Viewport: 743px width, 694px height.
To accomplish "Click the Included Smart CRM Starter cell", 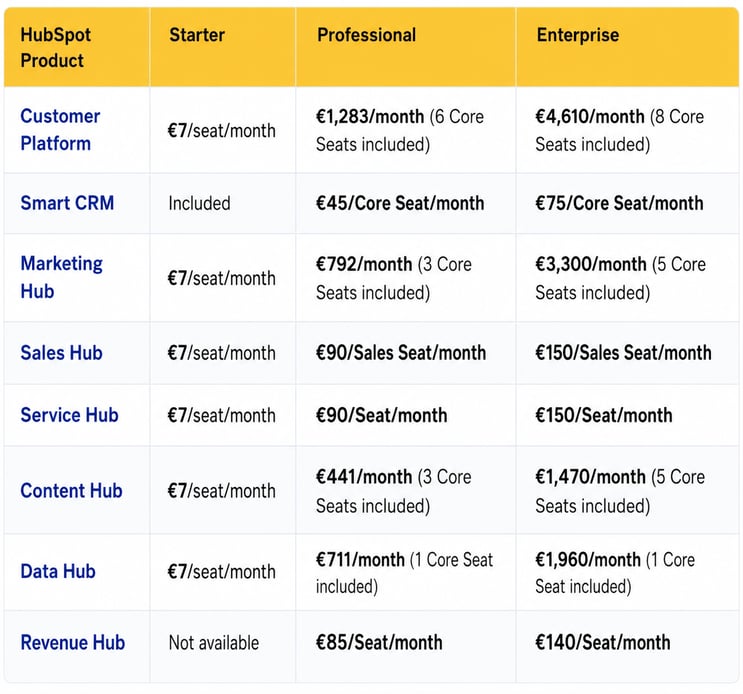I will point(199,203).
